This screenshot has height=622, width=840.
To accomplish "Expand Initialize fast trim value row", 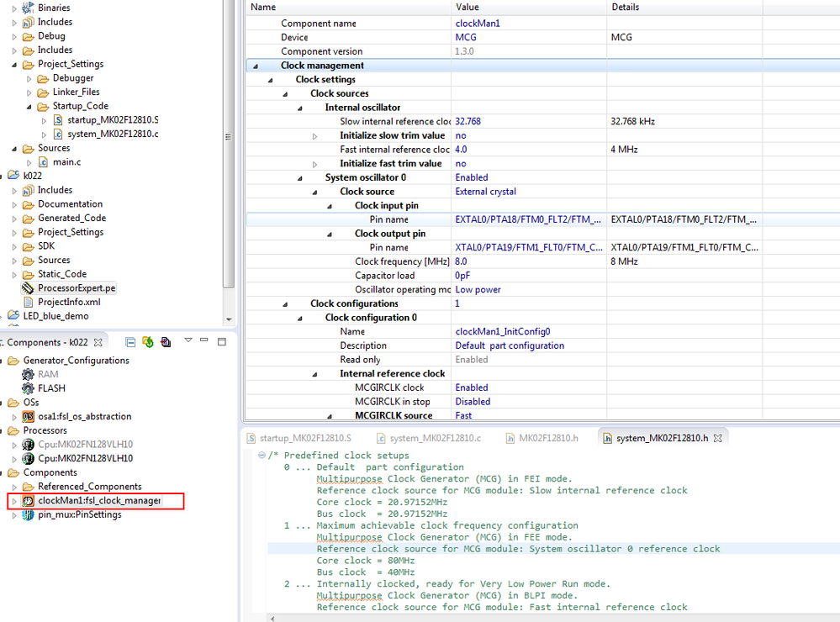I will [314, 164].
